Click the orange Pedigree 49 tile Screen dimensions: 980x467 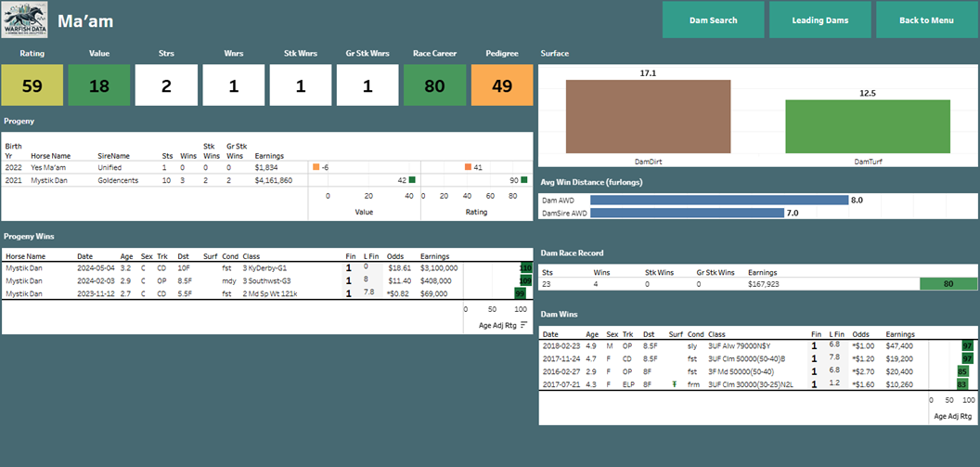click(x=502, y=86)
